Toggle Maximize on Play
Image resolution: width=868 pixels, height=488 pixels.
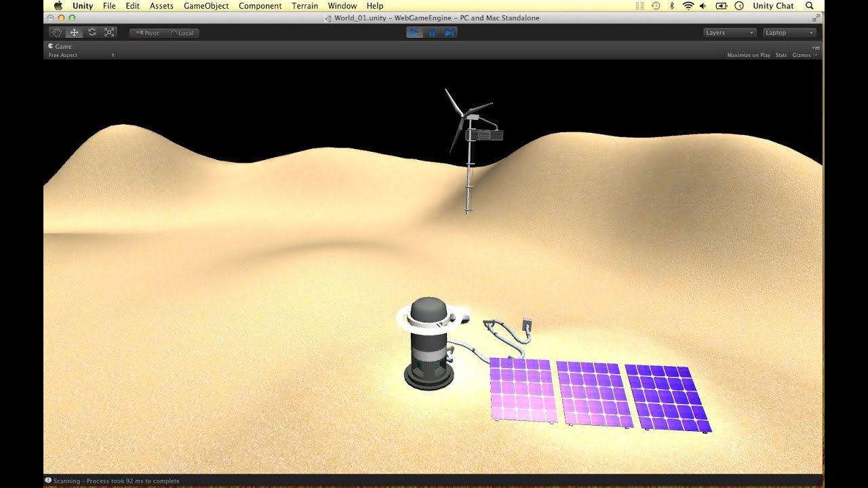tap(749, 55)
